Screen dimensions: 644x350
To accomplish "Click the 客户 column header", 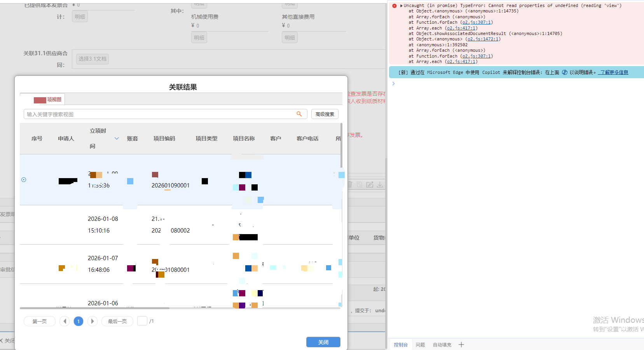I will pyautogui.click(x=276, y=138).
